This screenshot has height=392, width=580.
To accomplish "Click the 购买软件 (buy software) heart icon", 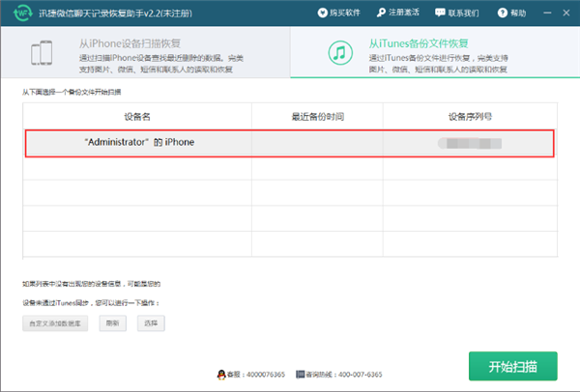I will (x=323, y=13).
